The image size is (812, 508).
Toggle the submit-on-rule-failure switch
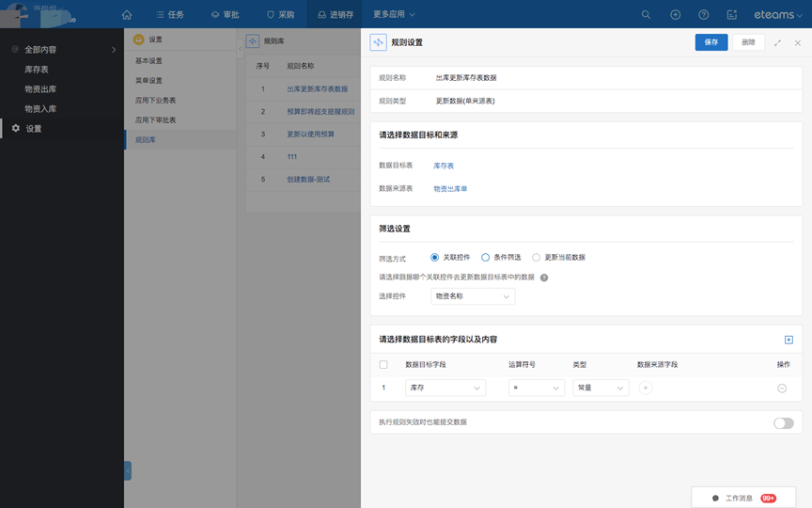coord(783,423)
